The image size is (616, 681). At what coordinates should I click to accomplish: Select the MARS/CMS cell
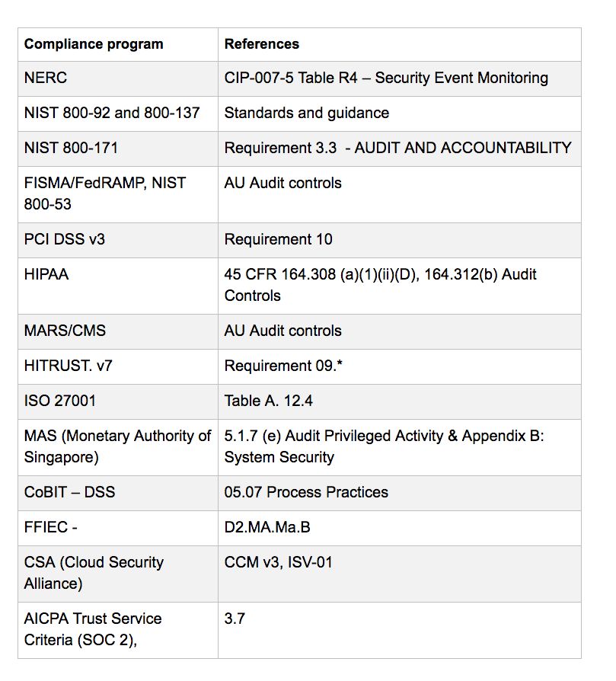[x=118, y=332]
